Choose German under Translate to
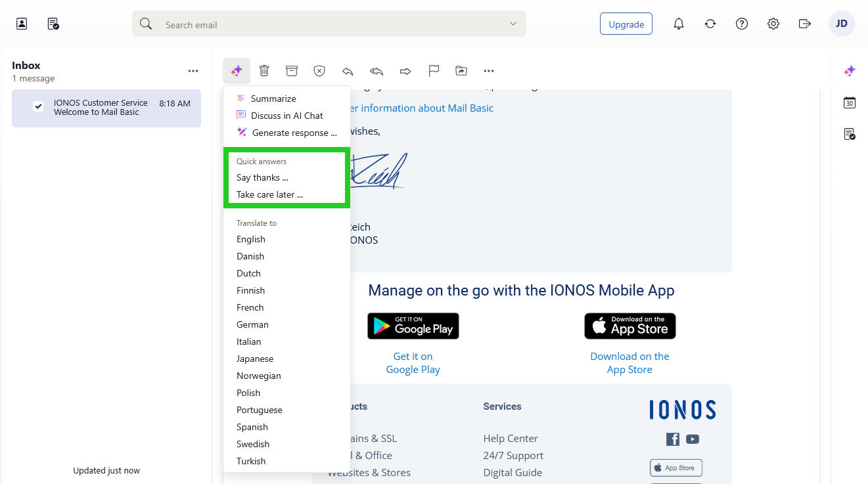The image size is (868, 484). point(252,324)
